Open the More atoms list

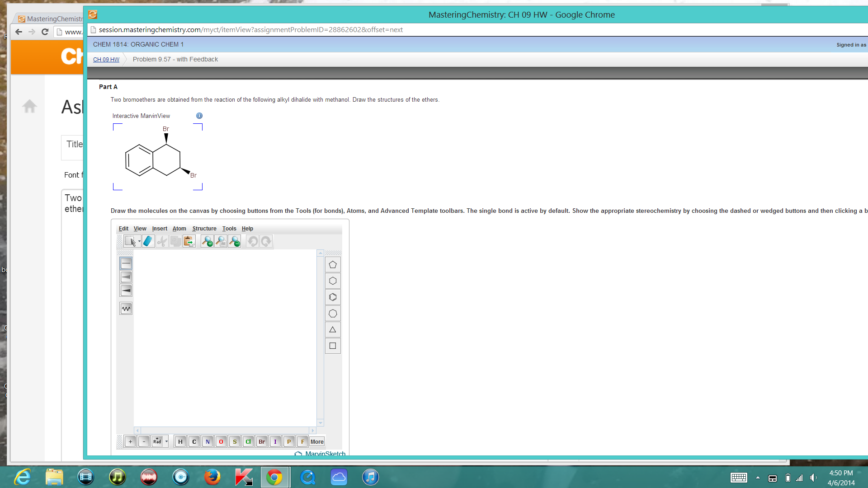(317, 442)
